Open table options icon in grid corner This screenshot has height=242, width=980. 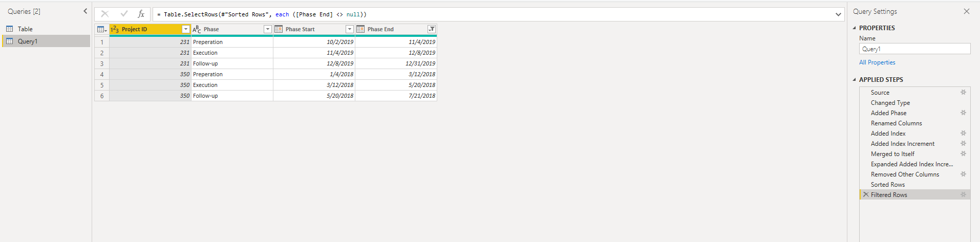(102, 30)
